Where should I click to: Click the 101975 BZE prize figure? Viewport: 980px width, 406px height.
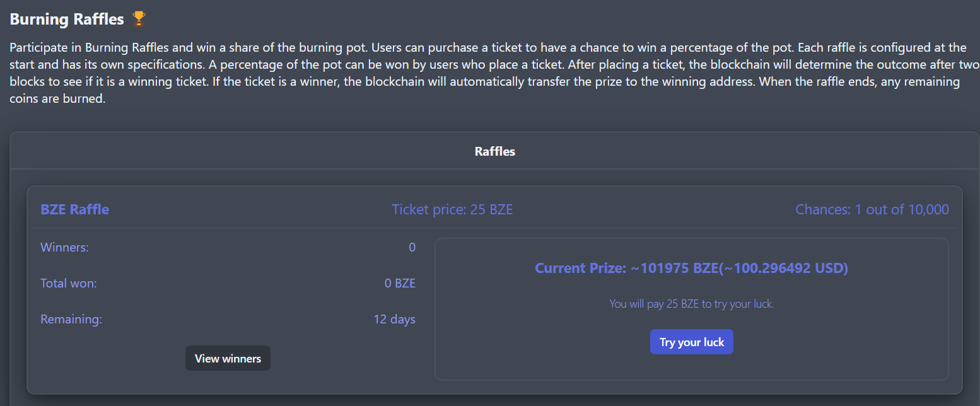pos(670,269)
